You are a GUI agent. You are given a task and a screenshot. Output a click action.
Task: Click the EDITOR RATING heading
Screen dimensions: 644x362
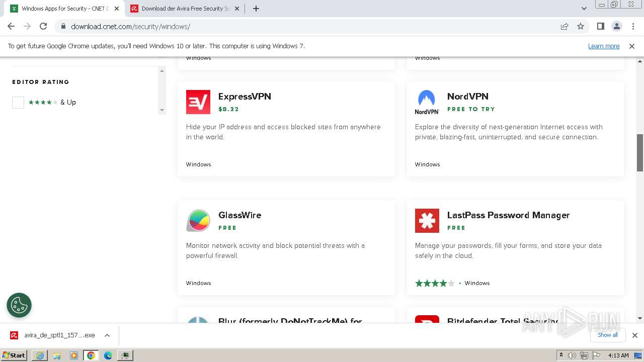tap(41, 82)
